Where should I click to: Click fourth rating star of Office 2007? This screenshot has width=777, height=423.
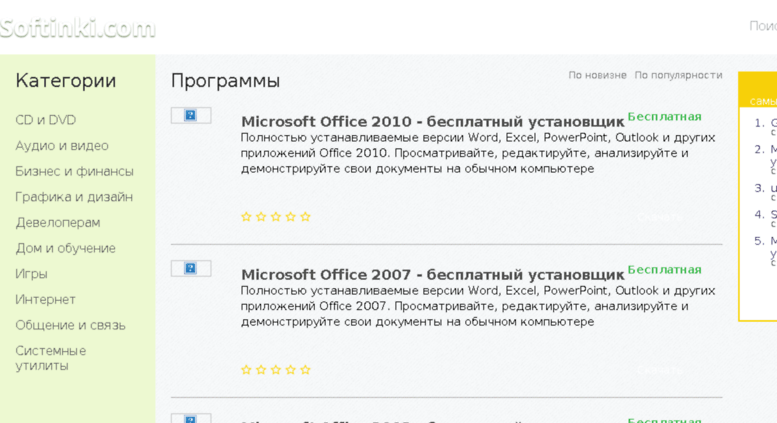point(291,370)
